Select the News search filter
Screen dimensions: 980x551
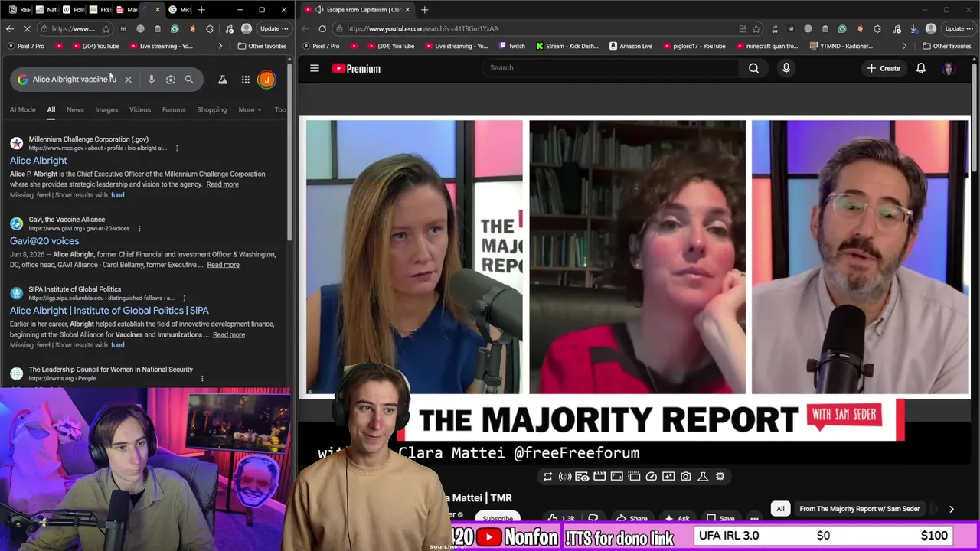coord(75,110)
